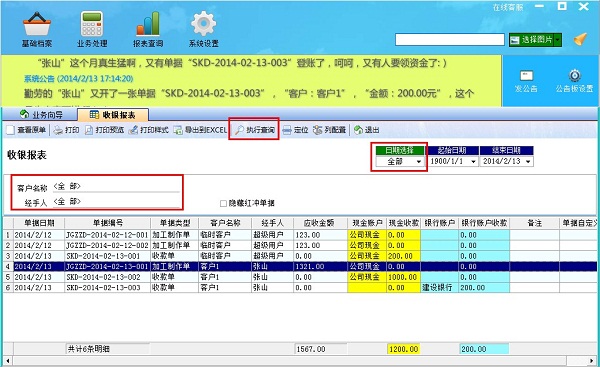The width and height of the screenshot is (600, 367).
Task: Click 打印预览 in the toolbar
Action: coord(104,130)
